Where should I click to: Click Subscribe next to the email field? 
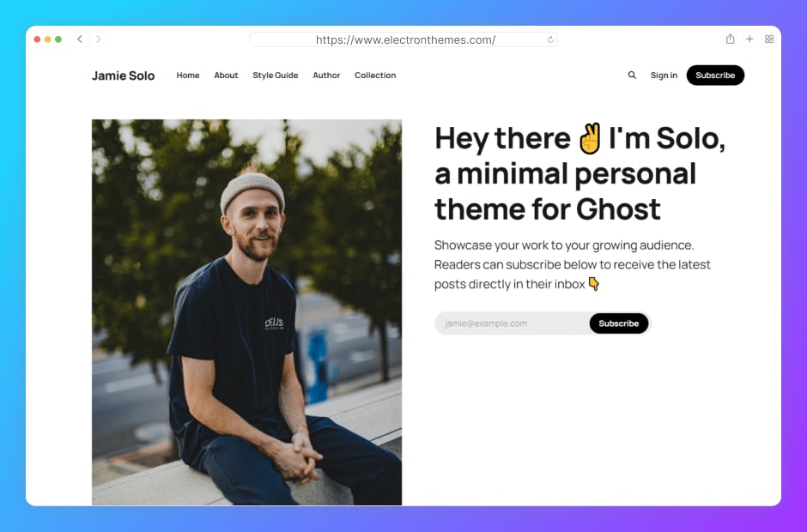[x=619, y=323]
